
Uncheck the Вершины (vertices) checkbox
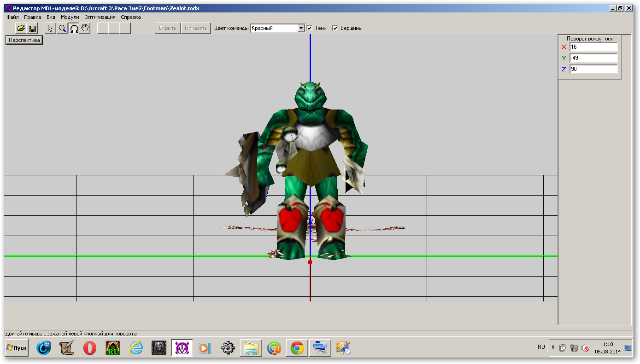click(x=335, y=28)
